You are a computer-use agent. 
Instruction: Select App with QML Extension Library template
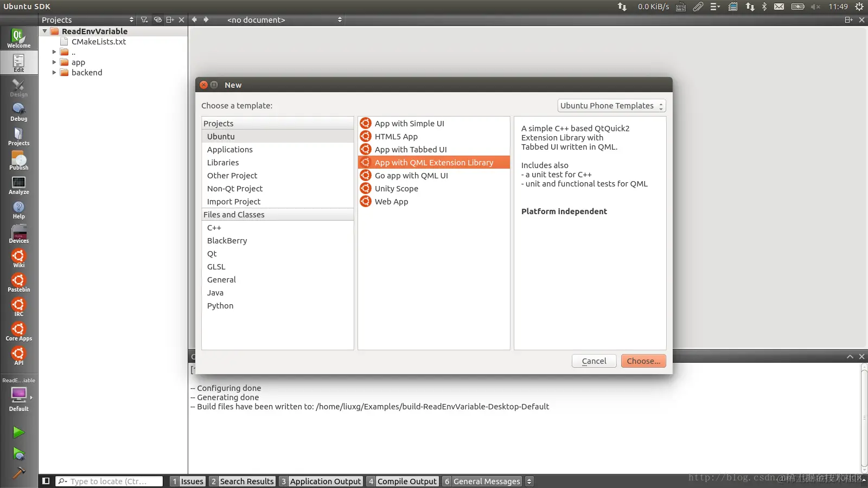pyautogui.click(x=434, y=163)
